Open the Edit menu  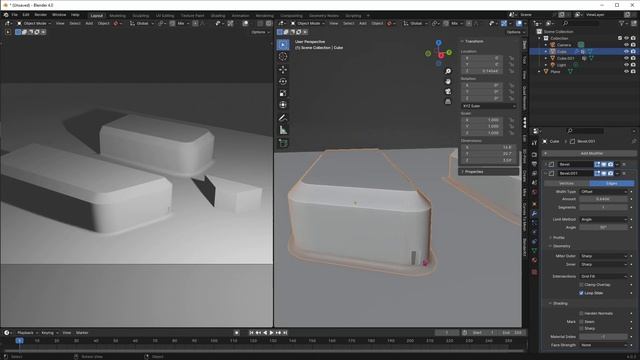[26, 15]
